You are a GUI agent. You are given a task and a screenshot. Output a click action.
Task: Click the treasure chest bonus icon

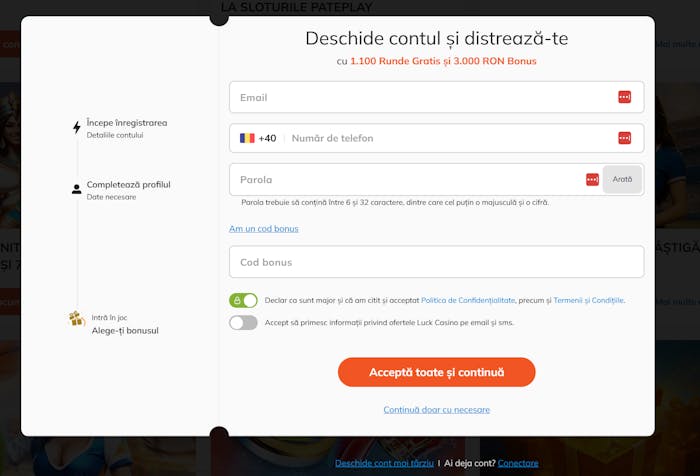77,319
